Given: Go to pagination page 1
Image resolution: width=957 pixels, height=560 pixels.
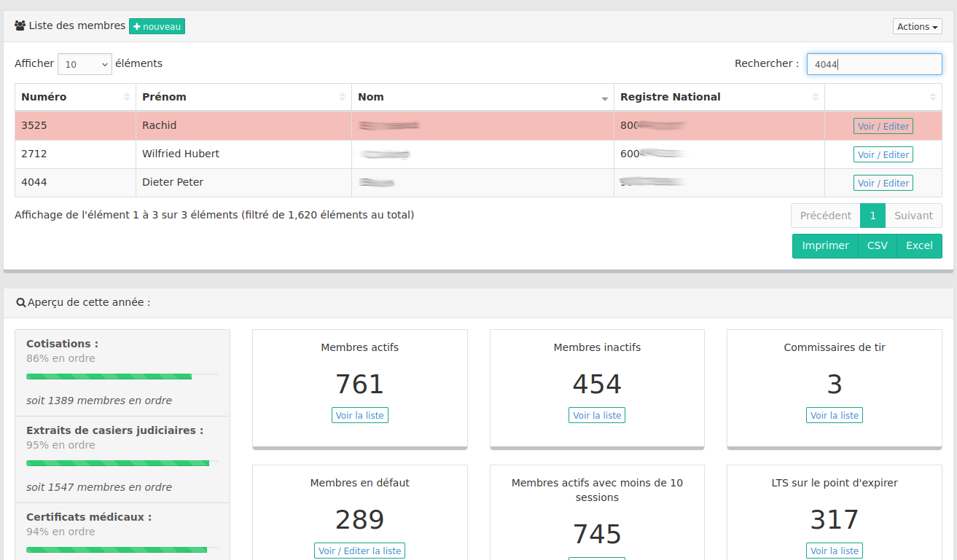Looking at the screenshot, I should [872, 216].
